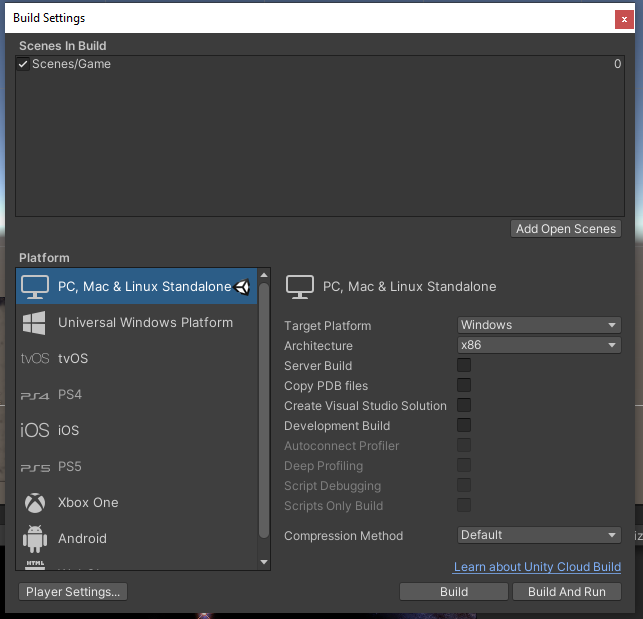The width and height of the screenshot is (643, 619).
Task: Click the Development Build label text
Action: click(337, 426)
